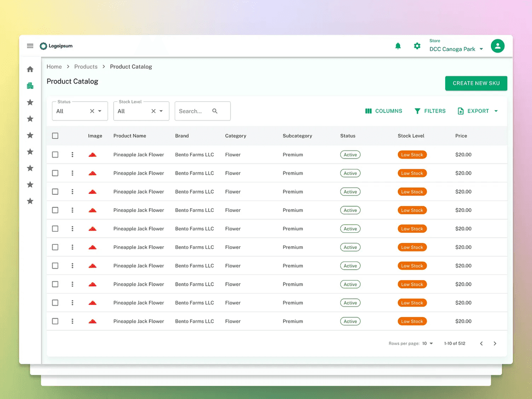The image size is (532, 399).
Task: Sort by the Subcategory column header
Action: click(x=297, y=136)
